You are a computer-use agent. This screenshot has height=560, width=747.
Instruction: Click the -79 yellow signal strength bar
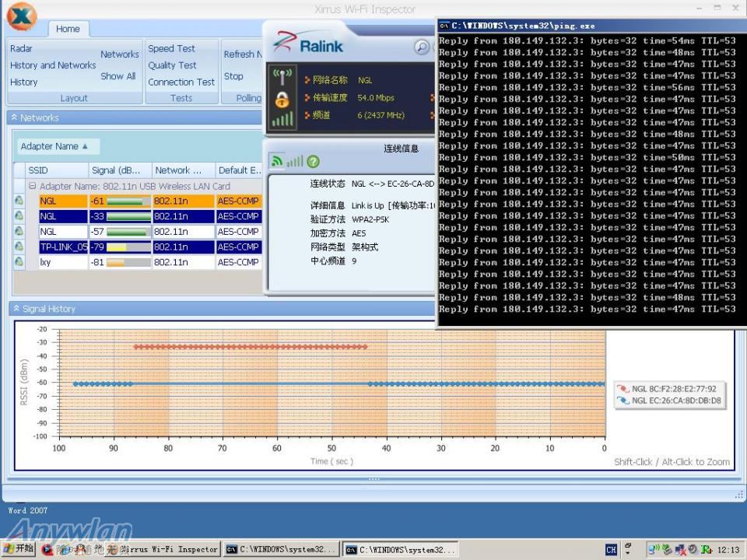click(128, 247)
